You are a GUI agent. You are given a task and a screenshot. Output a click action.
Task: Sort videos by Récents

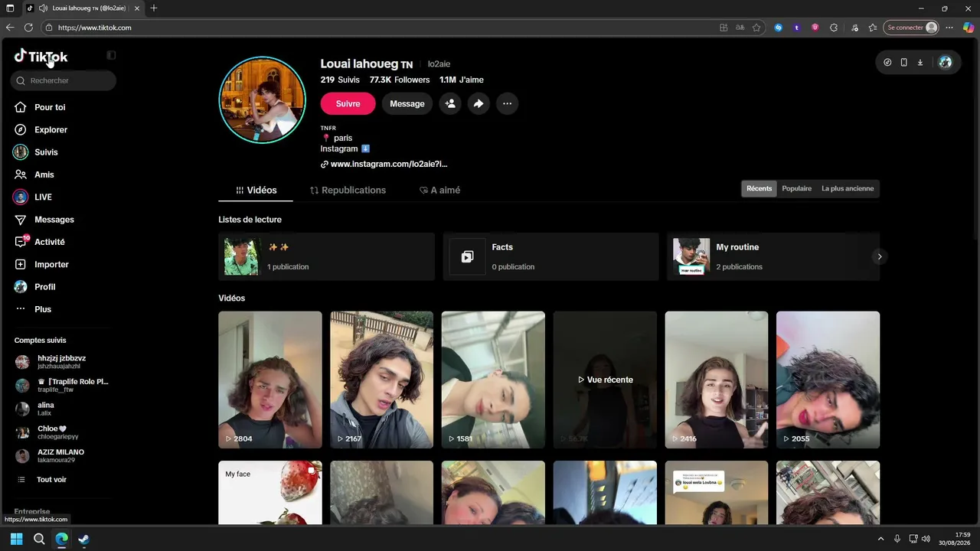[759, 188]
